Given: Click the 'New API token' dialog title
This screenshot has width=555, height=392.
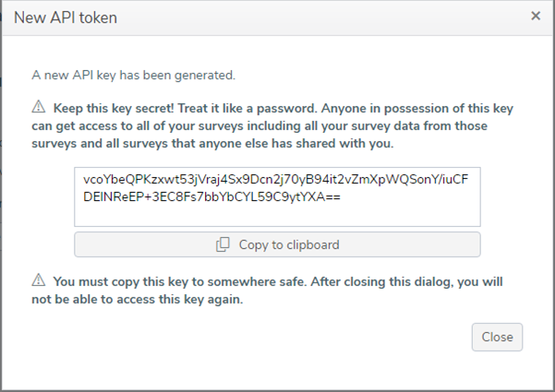Looking at the screenshot, I should [66, 18].
